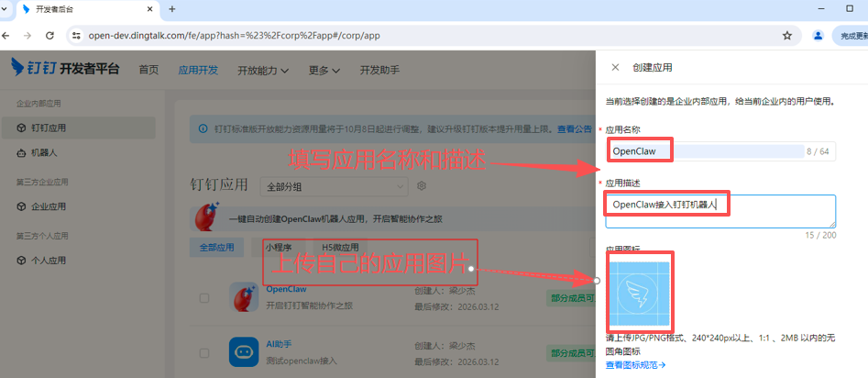Bookmark the page with the star icon
Viewport: 868px width, 378px height.
tap(786, 36)
